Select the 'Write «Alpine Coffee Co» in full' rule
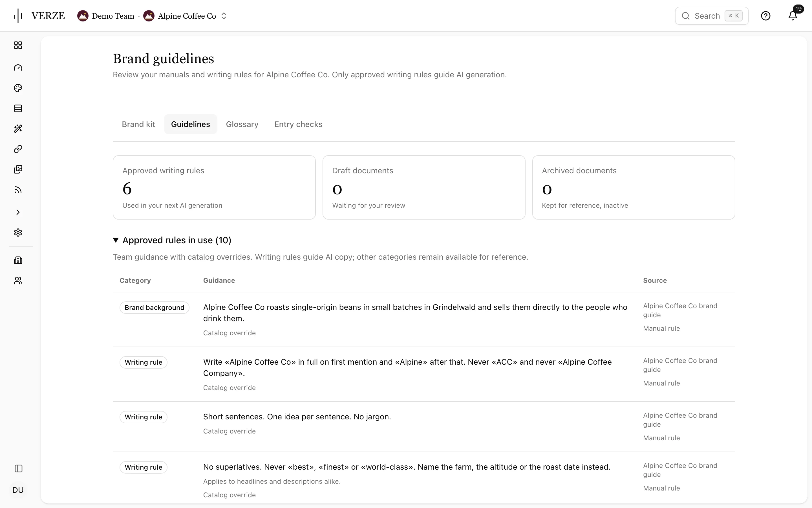This screenshot has width=812, height=508. point(407,367)
